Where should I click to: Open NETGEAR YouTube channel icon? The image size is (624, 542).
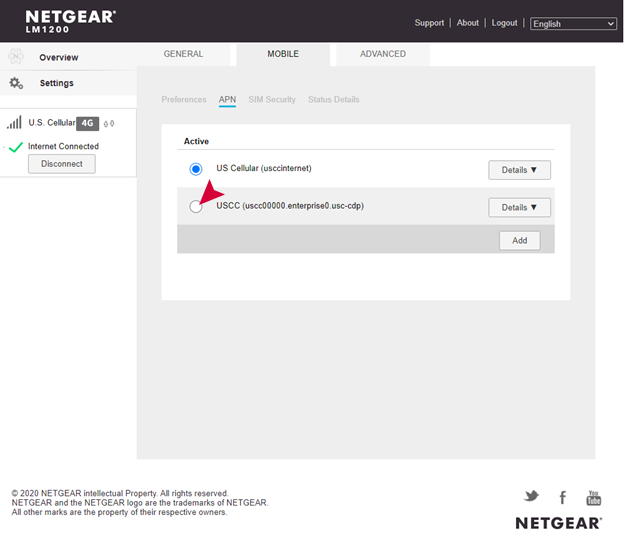(x=593, y=498)
